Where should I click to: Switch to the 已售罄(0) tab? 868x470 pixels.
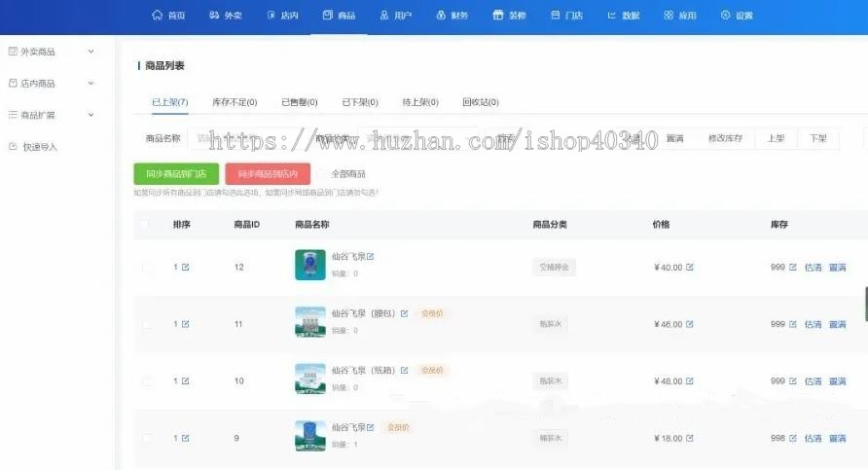[x=300, y=102]
